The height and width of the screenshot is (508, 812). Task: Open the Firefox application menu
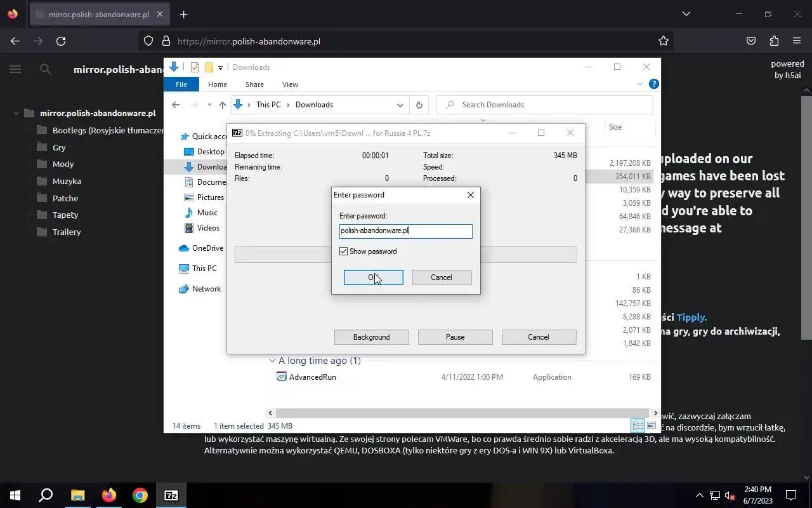[797, 41]
